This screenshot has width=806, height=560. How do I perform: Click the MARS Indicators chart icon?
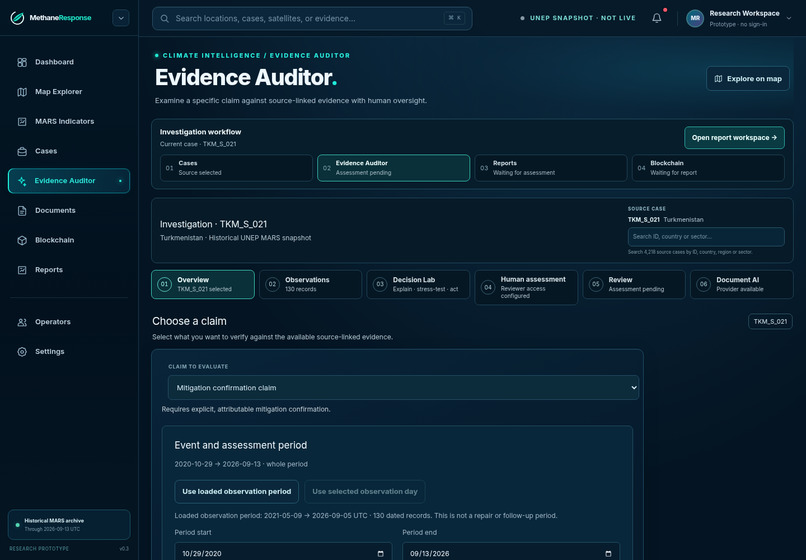click(x=22, y=122)
